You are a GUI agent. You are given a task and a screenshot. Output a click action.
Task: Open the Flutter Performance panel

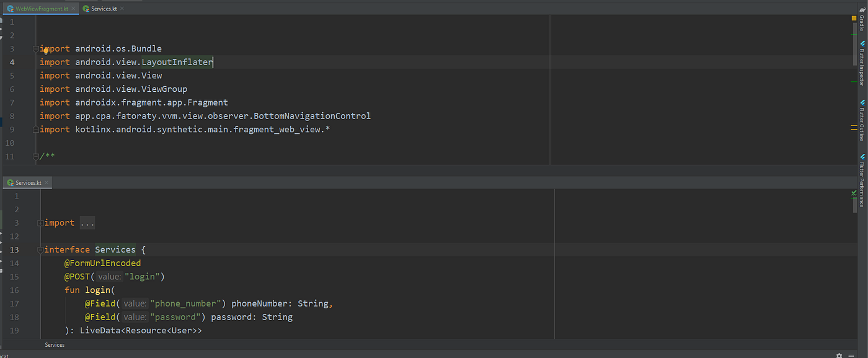(862, 183)
